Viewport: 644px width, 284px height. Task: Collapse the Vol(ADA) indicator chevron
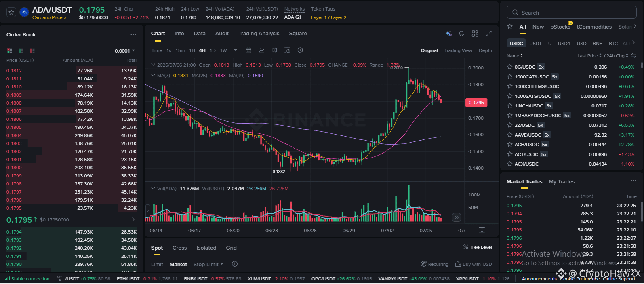(153, 188)
